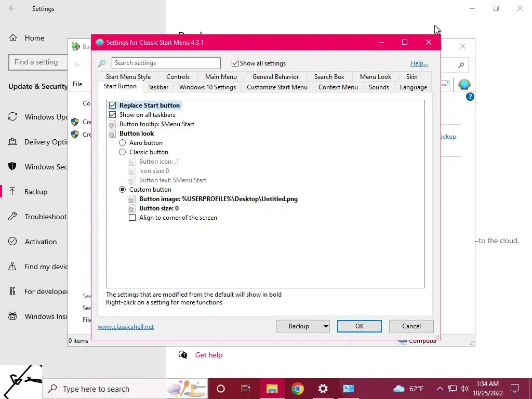Click the settings icon next to Button image
Viewport: 532px width, 399px height.
131,199
